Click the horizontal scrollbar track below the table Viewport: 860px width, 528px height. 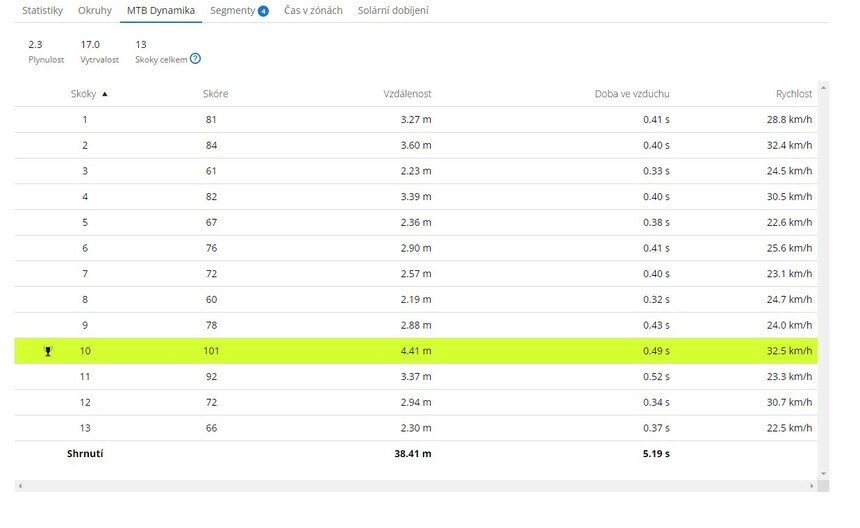click(x=415, y=486)
